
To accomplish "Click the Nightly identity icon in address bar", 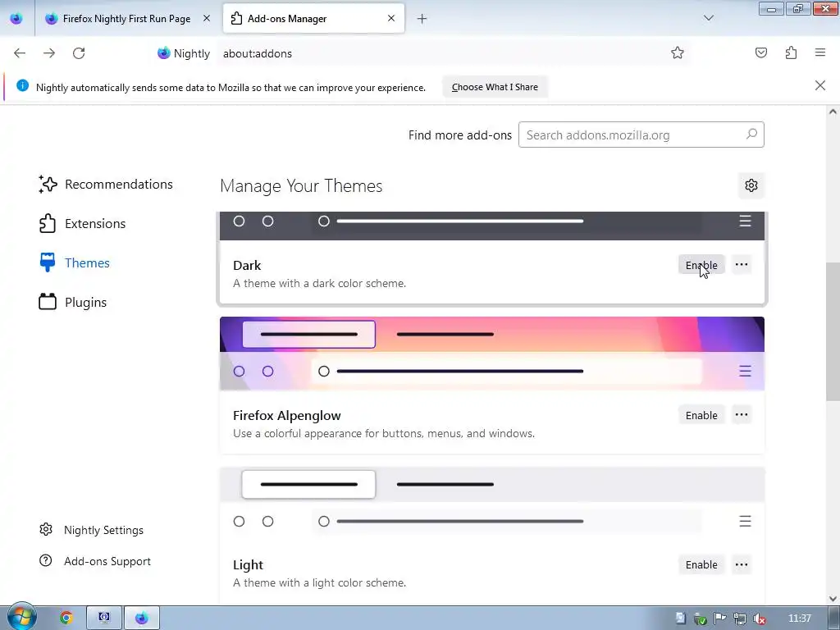I will click(x=183, y=53).
